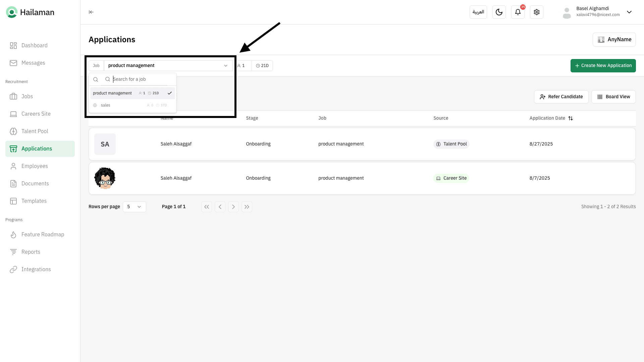
Task: Switch language to Arabic
Action: pos(478,12)
